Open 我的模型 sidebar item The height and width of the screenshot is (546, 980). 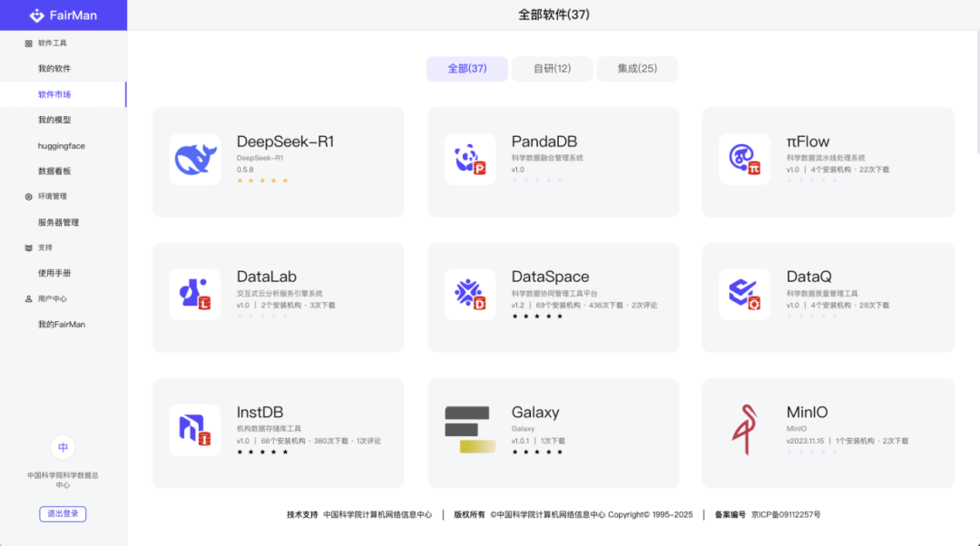(64, 120)
